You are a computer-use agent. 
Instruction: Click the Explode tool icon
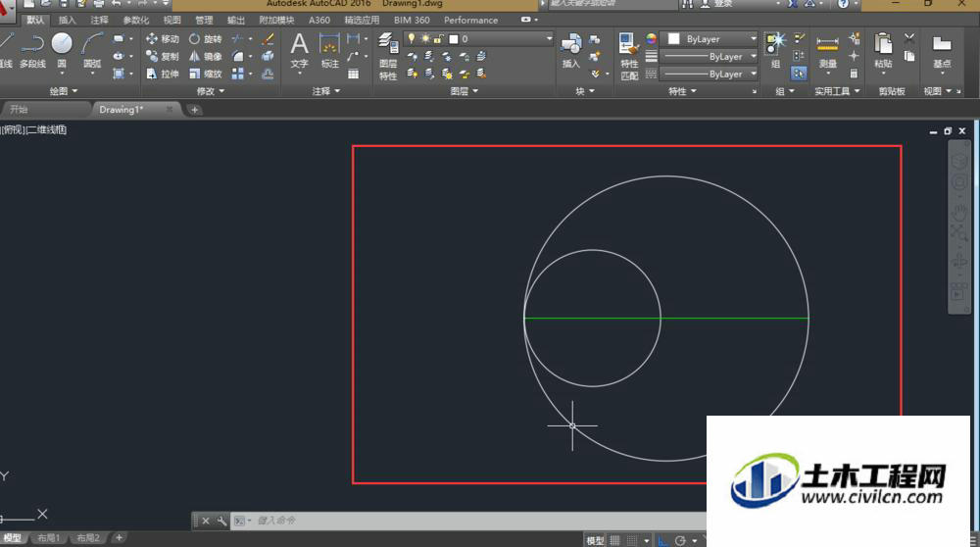269,56
